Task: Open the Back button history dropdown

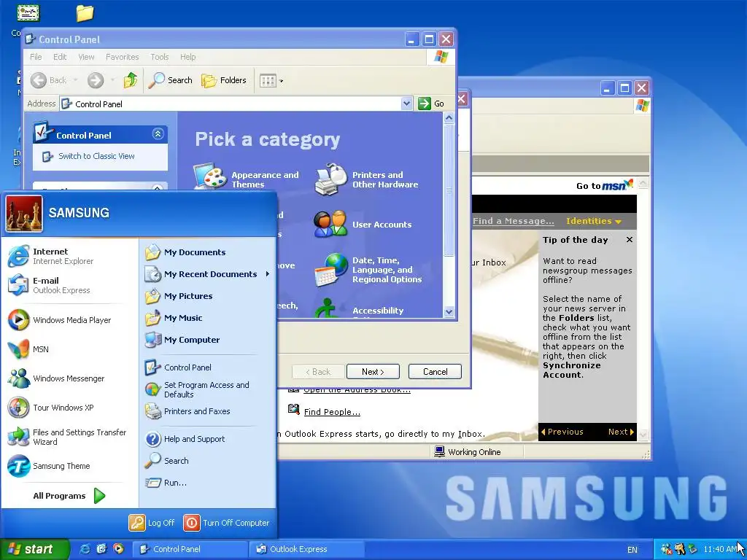Action: pos(75,80)
